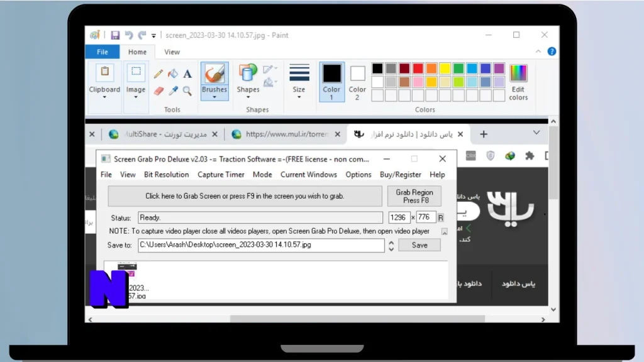Open the Capture Timer menu
This screenshot has height=362, width=644.
click(x=221, y=175)
